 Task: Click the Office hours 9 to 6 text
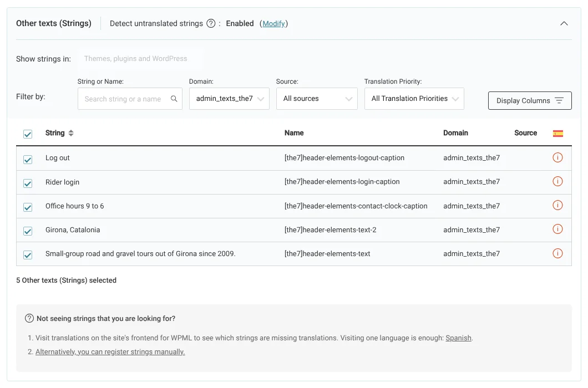coord(75,206)
